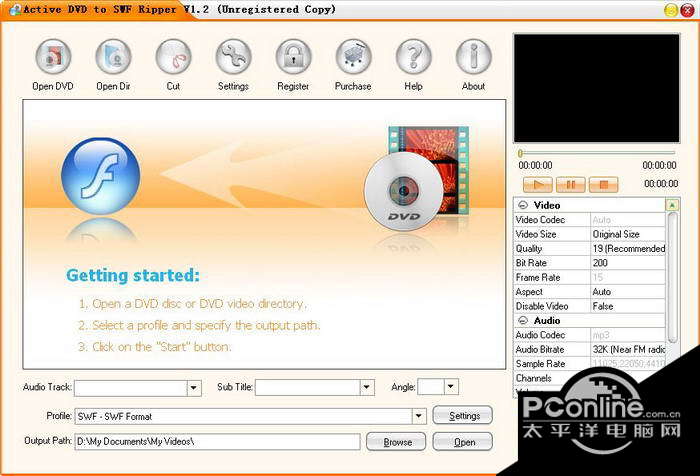Click the black video preview area
This screenshot has height=476, width=700.
pos(597,88)
